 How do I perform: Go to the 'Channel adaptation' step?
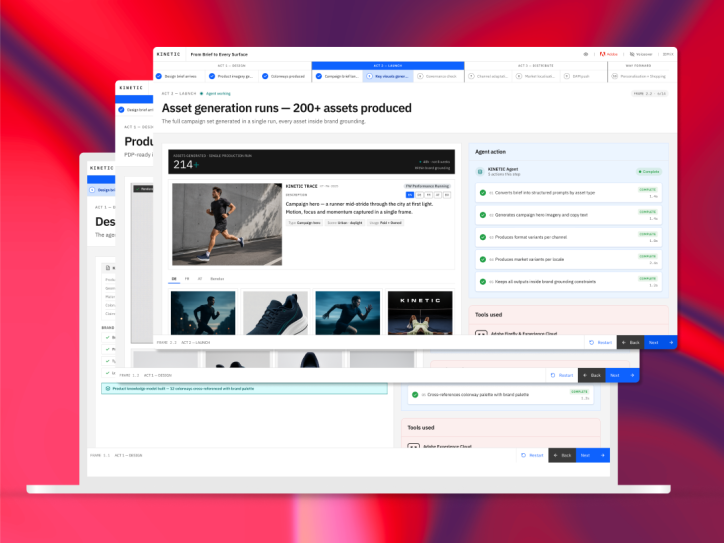pyautogui.click(x=489, y=76)
